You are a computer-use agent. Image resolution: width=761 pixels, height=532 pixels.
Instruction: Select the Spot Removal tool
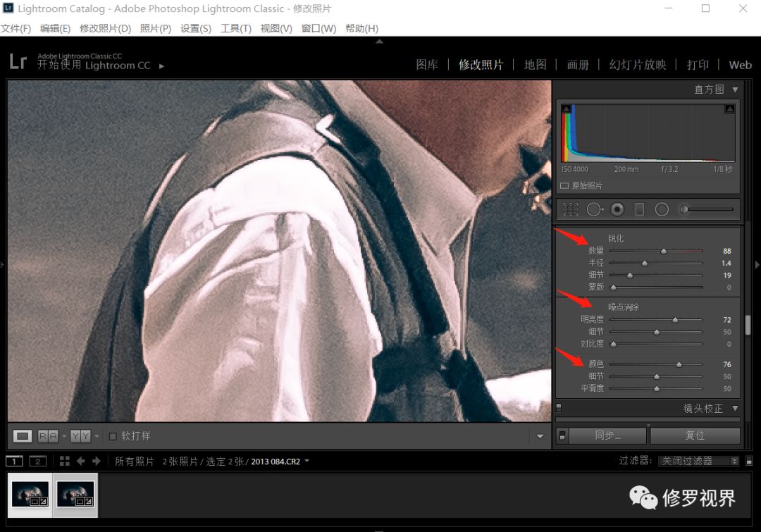tap(595, 209)
